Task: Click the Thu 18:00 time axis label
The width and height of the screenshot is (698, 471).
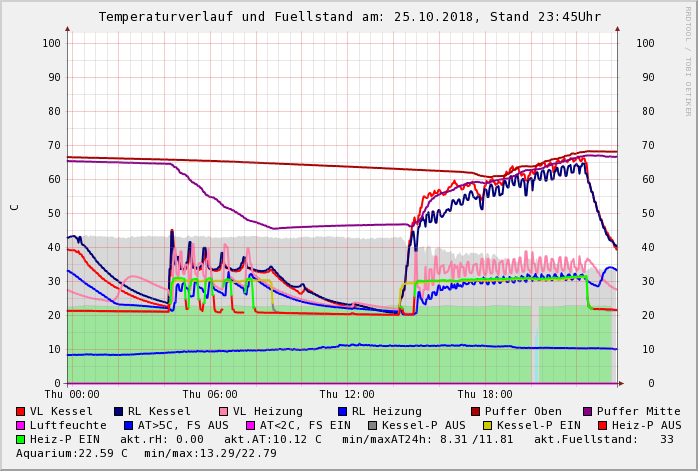Action: pyautogui.click(x=485, y=394)
